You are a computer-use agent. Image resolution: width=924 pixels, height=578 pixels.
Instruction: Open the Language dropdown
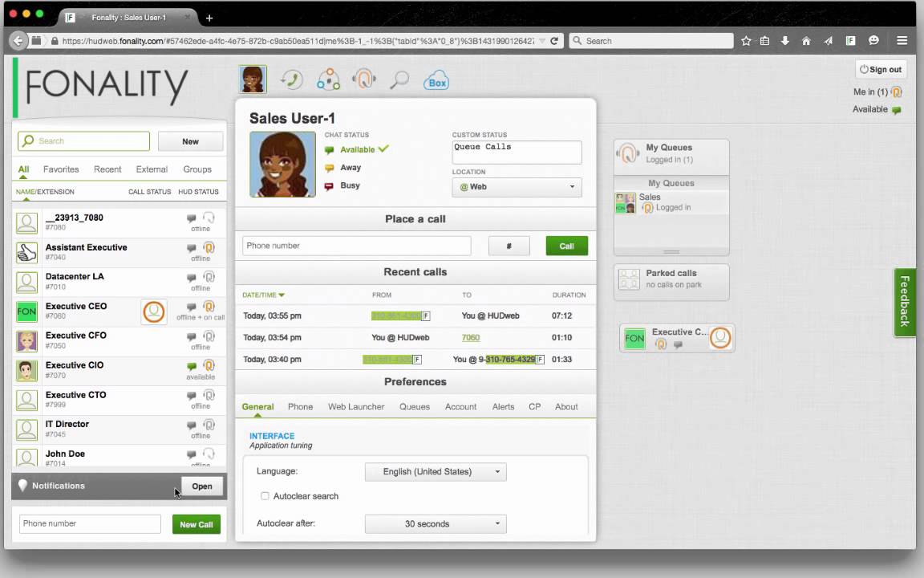coord(436,472)
